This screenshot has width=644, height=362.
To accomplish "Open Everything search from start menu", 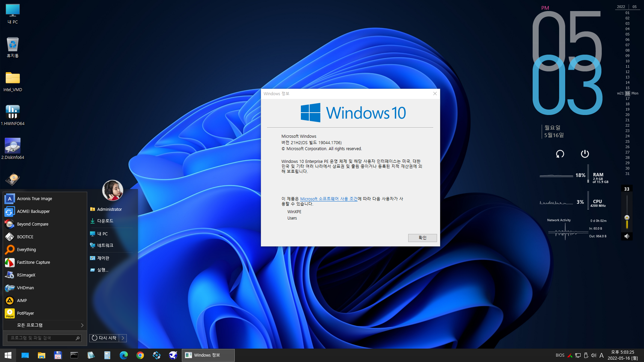I will [45, 250].
